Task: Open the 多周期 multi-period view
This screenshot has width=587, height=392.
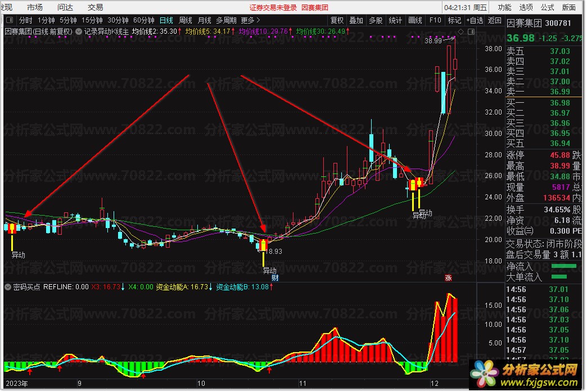Action: (226, 20)
